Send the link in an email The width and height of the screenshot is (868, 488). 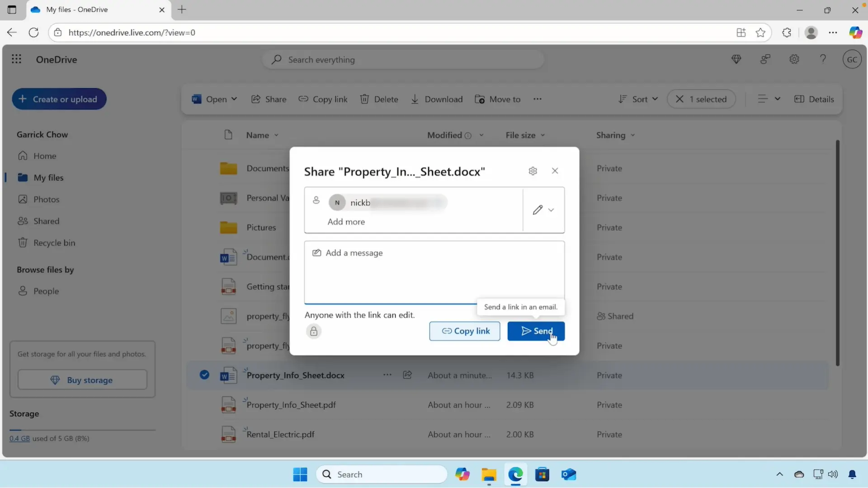pos(536,331)
